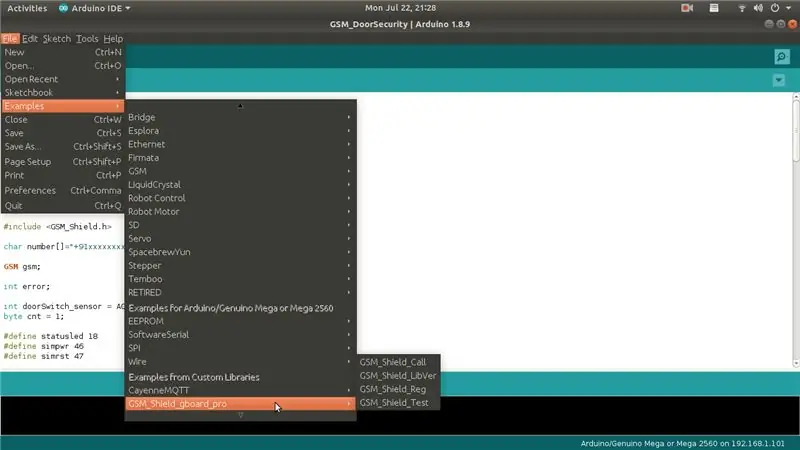Open the volume speaker icon
The height and width of the screenshot is (450, 800).
[x=758, y=8]
